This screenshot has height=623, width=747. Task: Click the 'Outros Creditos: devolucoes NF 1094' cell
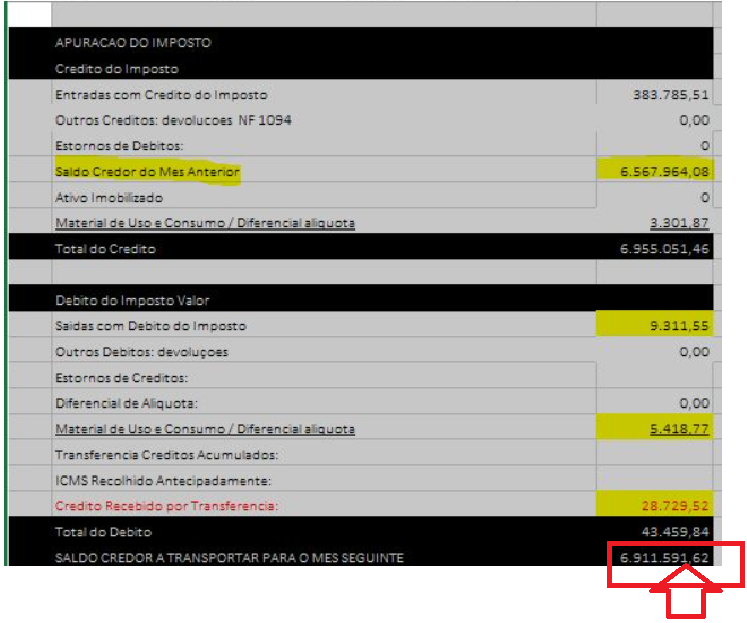pyautogui.click(x=173, y=120)
